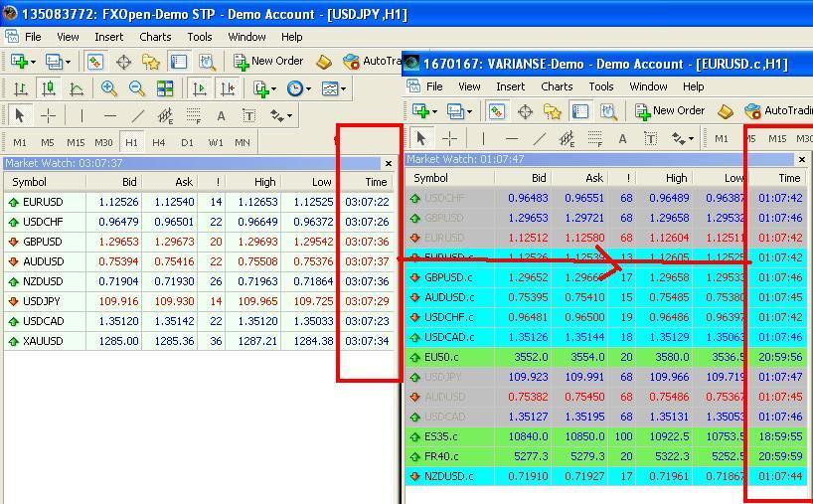
Task: Switch to candlesticks chart in FXOpen window
Action: pyautogui.click(x=49, y=88)
